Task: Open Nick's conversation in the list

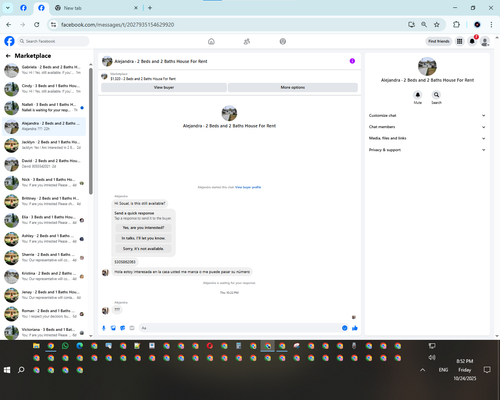Action: pos(44,182)
